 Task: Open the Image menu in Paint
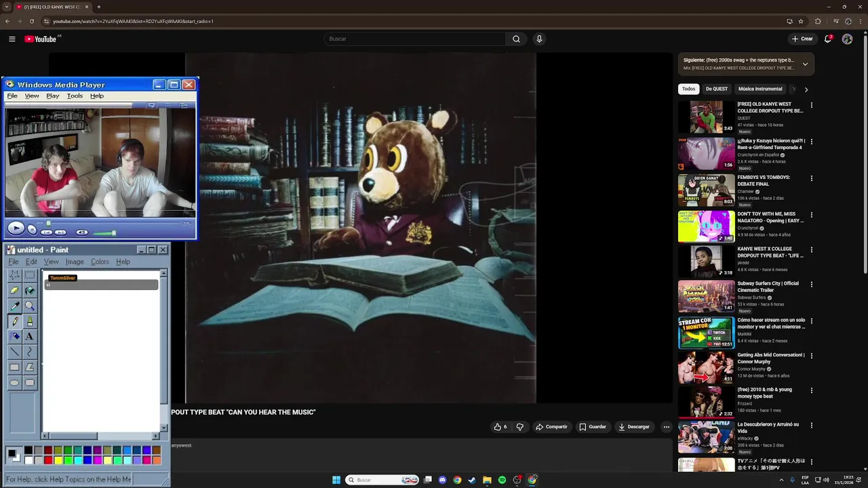click(x=75, y=262)
